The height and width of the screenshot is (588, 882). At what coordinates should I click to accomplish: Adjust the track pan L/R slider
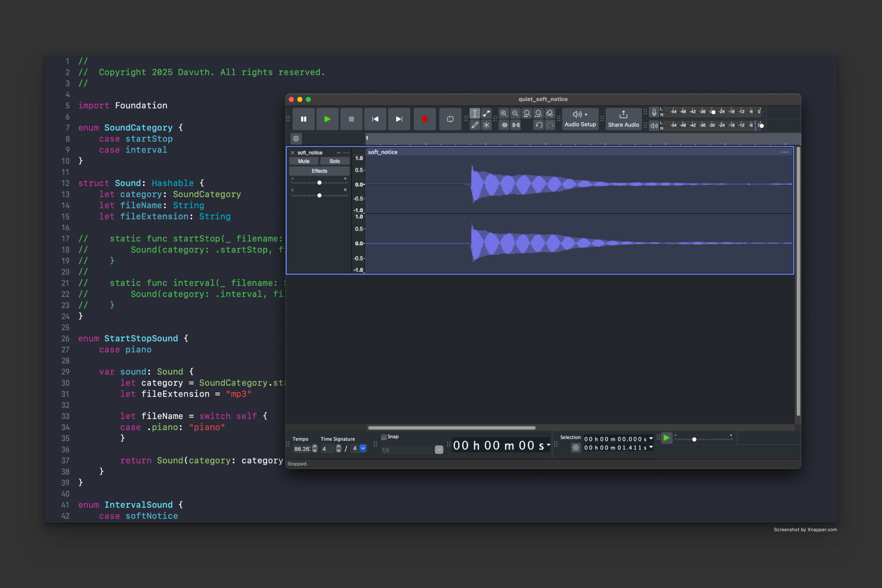pyautogui.click(x=319, y=195)
